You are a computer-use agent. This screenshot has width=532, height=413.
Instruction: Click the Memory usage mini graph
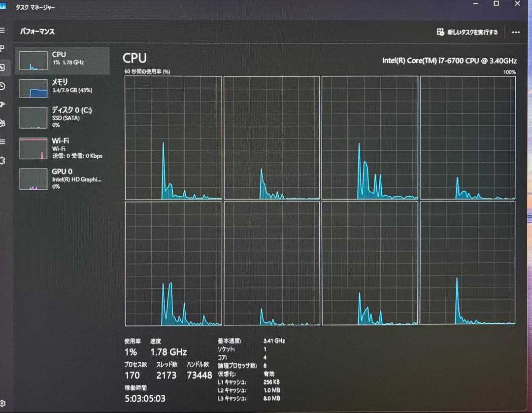pos(33,87)
